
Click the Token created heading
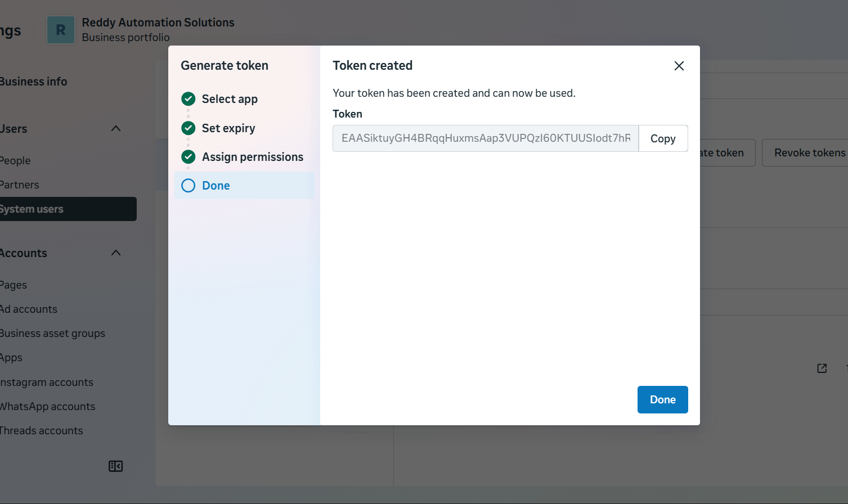coord(373,65)
